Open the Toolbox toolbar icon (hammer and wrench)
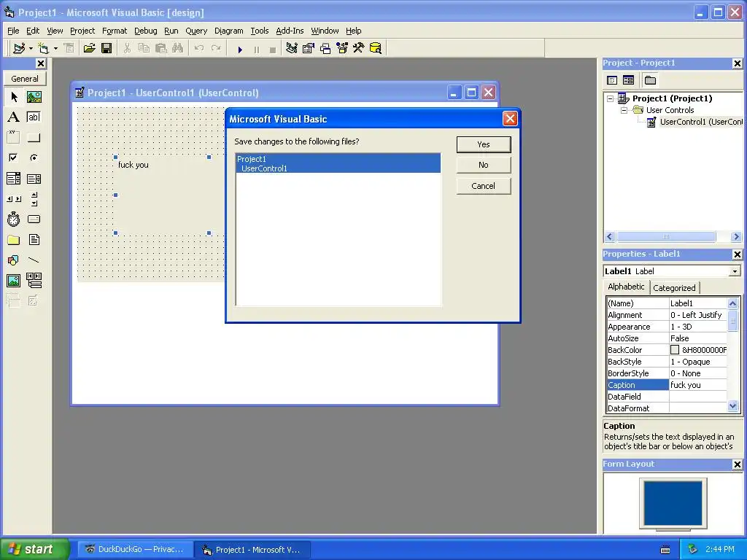Image resolution: width=747 pixels, height=560 pixels. point(359,48)
